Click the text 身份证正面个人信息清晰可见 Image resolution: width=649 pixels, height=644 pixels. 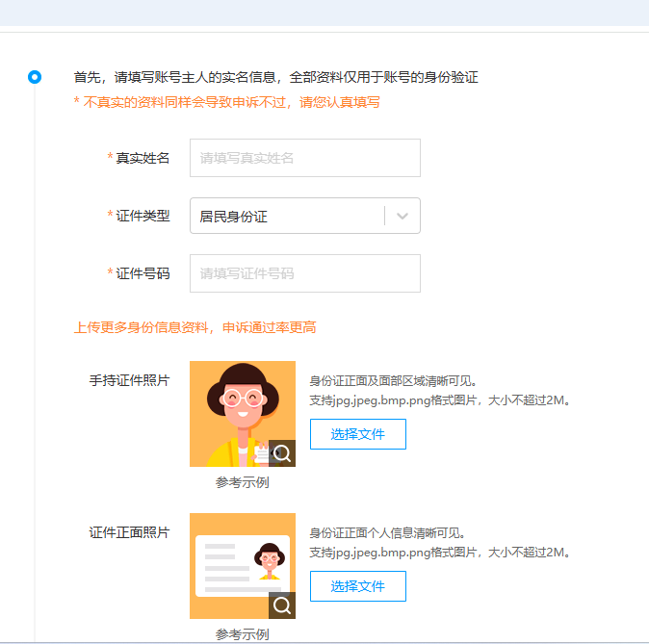point(387,532)
